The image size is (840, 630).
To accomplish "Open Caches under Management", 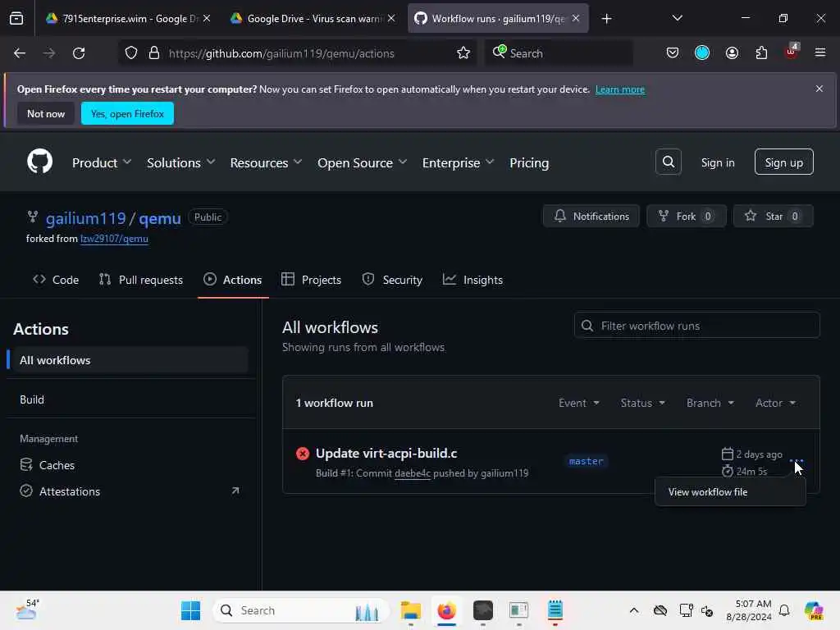I will [x=127, y=465].
